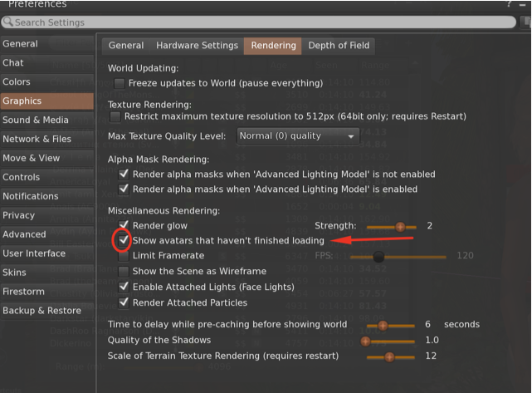Toggle the Render glow checkbox
Image resolution: width=532 pixels, height=393 pixels.
(124, 225)
